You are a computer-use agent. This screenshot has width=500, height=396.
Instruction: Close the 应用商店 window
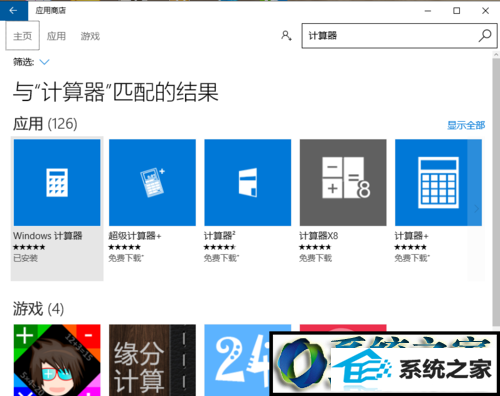tap(485, 11)
